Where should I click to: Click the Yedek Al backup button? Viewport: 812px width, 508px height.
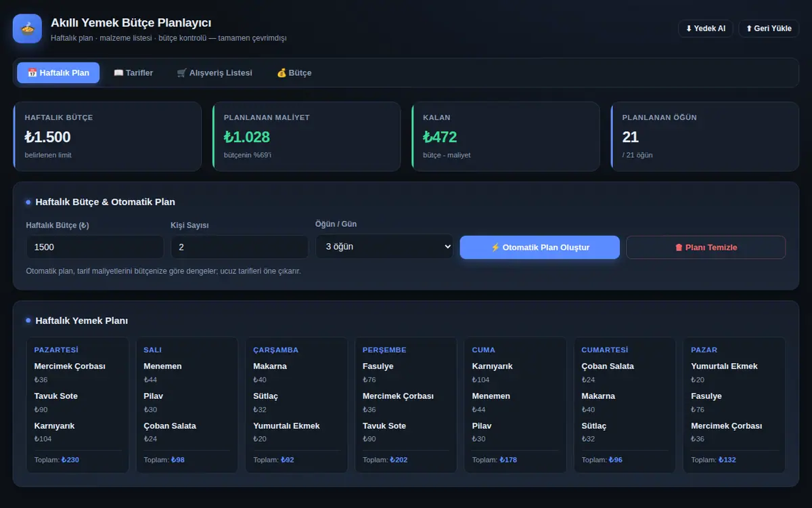(x=705, y=28)
